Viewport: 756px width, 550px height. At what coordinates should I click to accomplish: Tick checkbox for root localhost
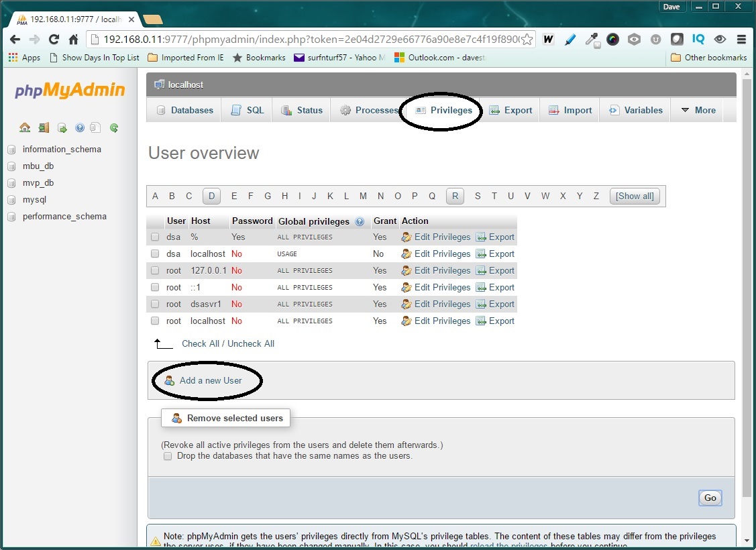point(155,321)
